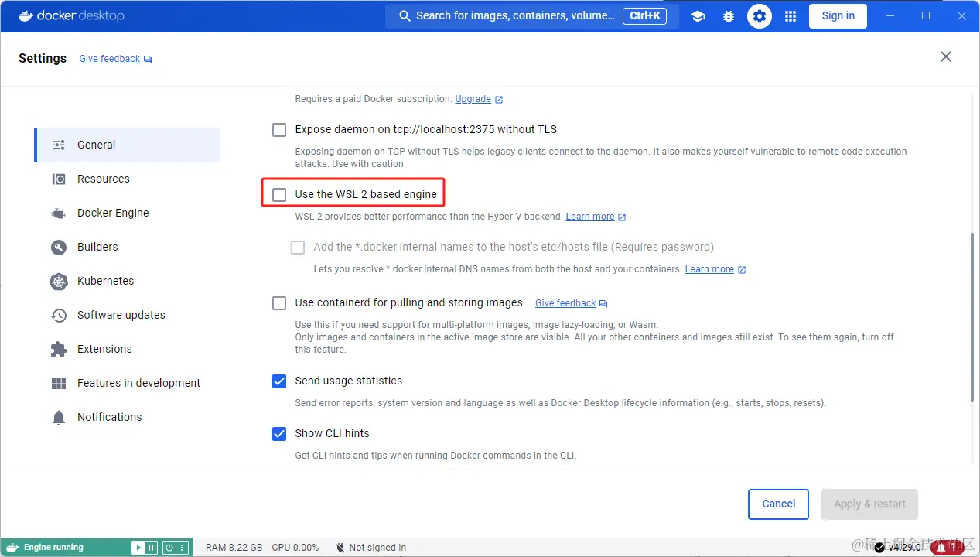980x557 pixels.
Task: Click the Not signed in plug icon
Action: point(340,548)
